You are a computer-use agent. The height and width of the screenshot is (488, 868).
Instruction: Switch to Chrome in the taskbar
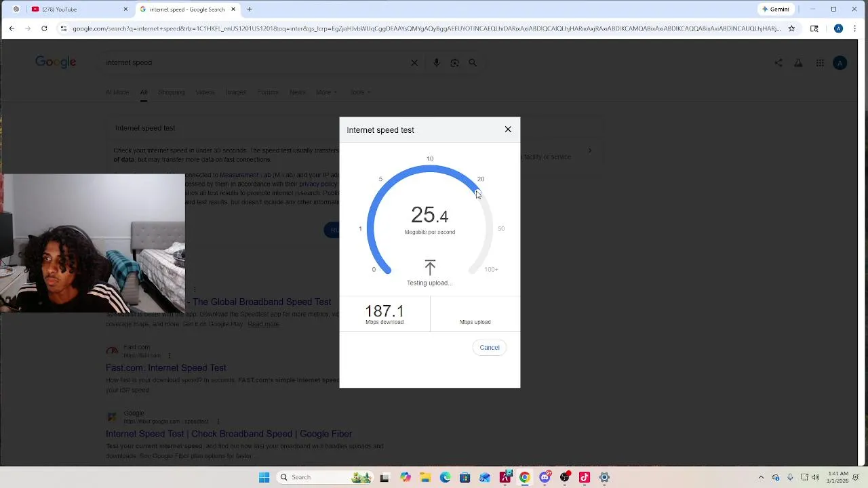coord(524,478)
